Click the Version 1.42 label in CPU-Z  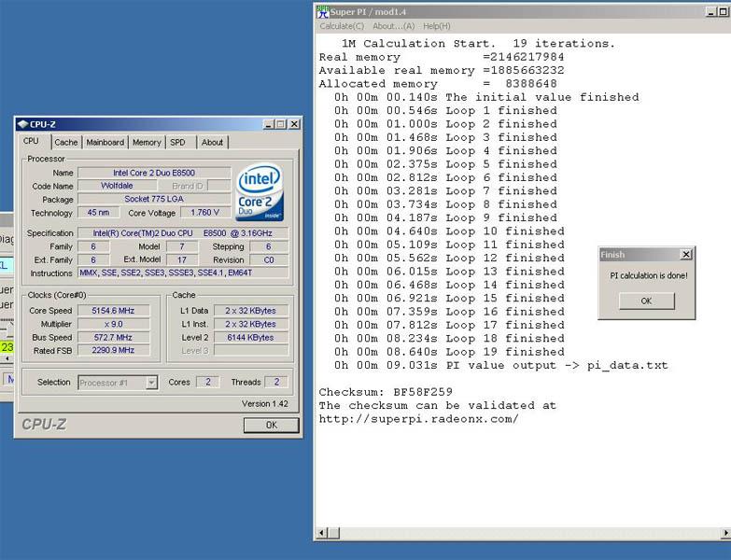[x=265, y=403]
